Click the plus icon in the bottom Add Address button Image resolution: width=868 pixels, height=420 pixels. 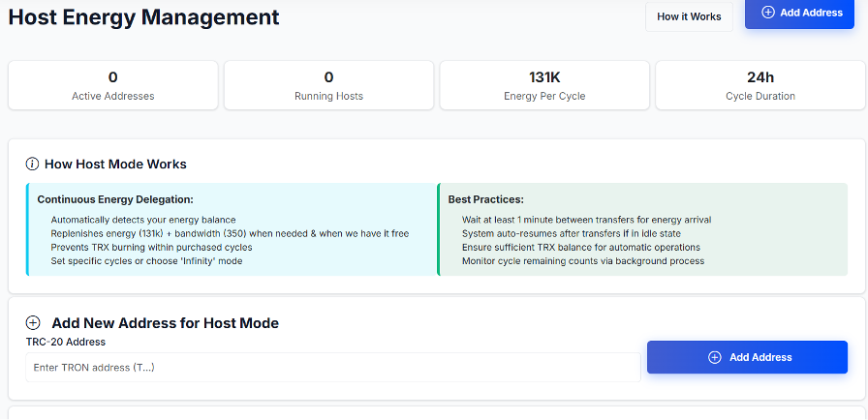tap(715, 357)
